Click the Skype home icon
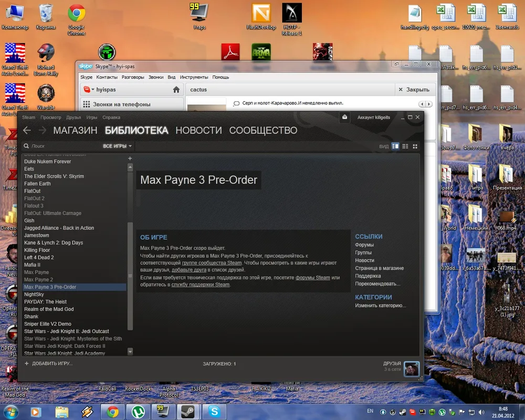Viewport: 525px width, 420px height. click(176, 90)
